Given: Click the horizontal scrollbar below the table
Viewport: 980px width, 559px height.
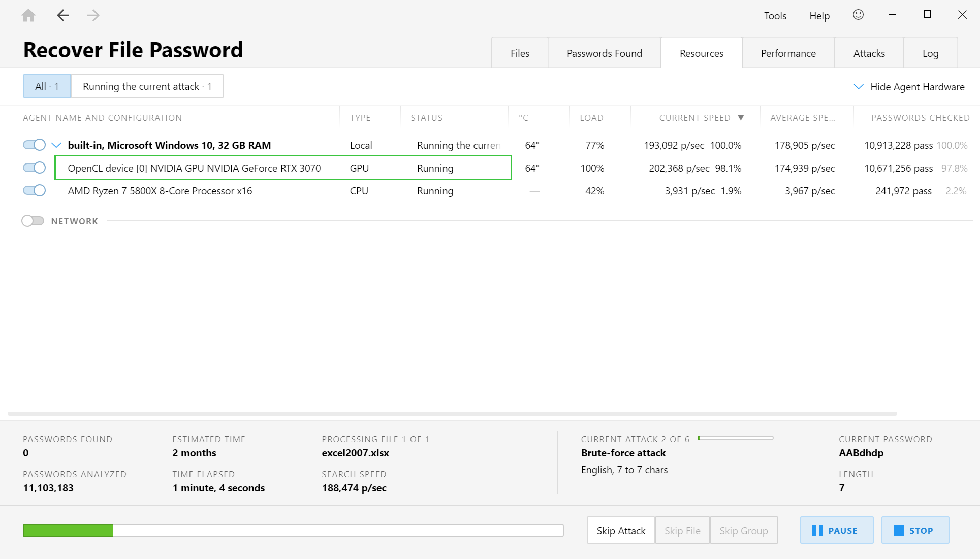Looking at the screenshot, I should click(x=452, y=414).
